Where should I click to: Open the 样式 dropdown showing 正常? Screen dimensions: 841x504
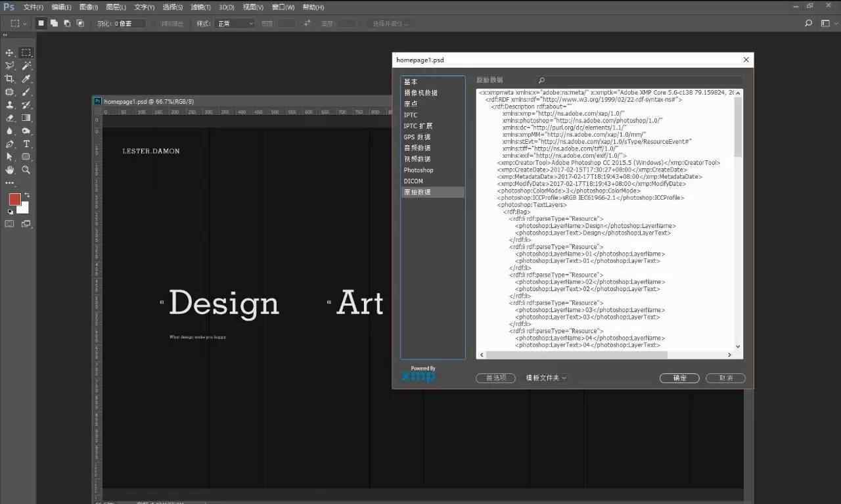[234, 24]
